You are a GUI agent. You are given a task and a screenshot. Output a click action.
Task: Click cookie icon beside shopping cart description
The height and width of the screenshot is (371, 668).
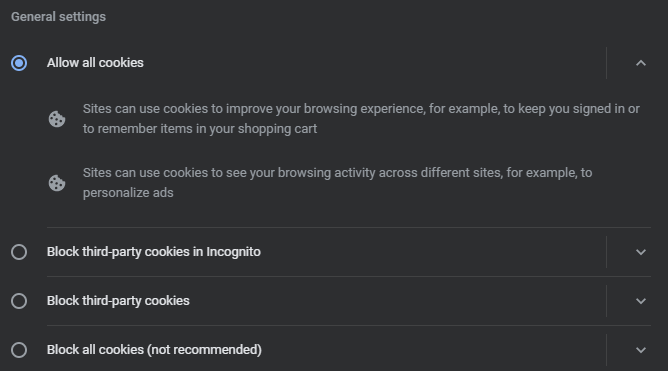point(57,119)
